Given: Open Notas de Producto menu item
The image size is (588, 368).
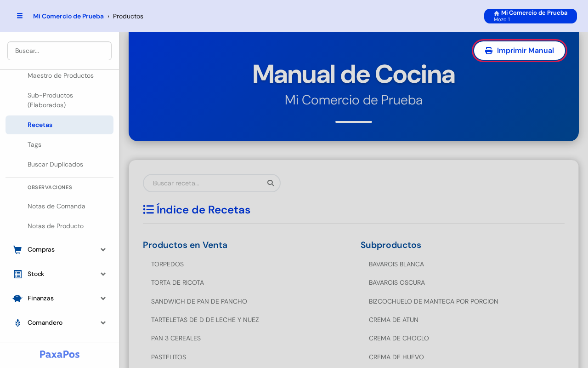Looking at the screenshot, I should click(60, 226).
